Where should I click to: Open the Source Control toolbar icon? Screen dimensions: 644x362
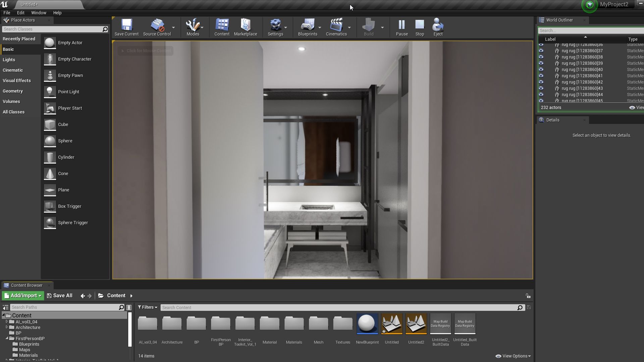pos(157,27)
